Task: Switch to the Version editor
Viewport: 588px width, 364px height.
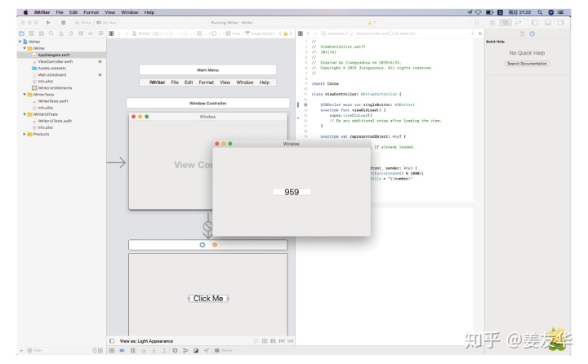Action: click(518, 23)
